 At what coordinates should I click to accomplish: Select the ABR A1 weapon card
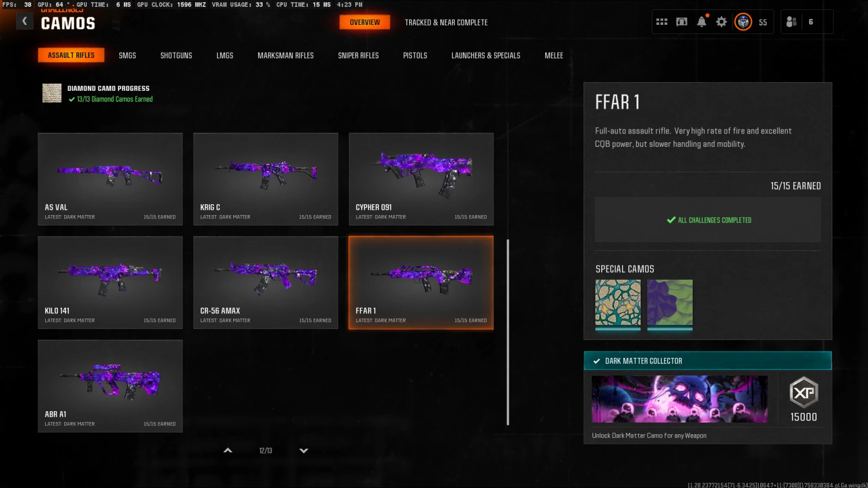(x=111, y=386)
